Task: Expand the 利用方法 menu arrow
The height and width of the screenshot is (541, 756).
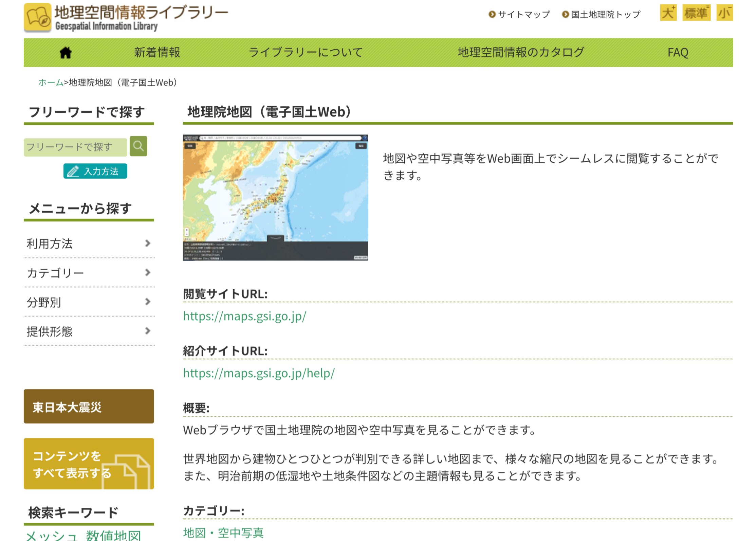Action: 148,243
